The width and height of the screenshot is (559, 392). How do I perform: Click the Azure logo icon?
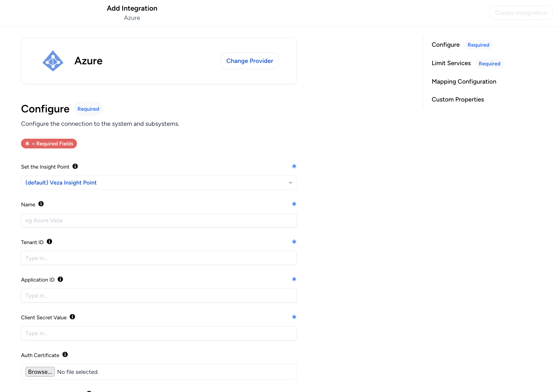pyautogui.click(x=53, y=61)
